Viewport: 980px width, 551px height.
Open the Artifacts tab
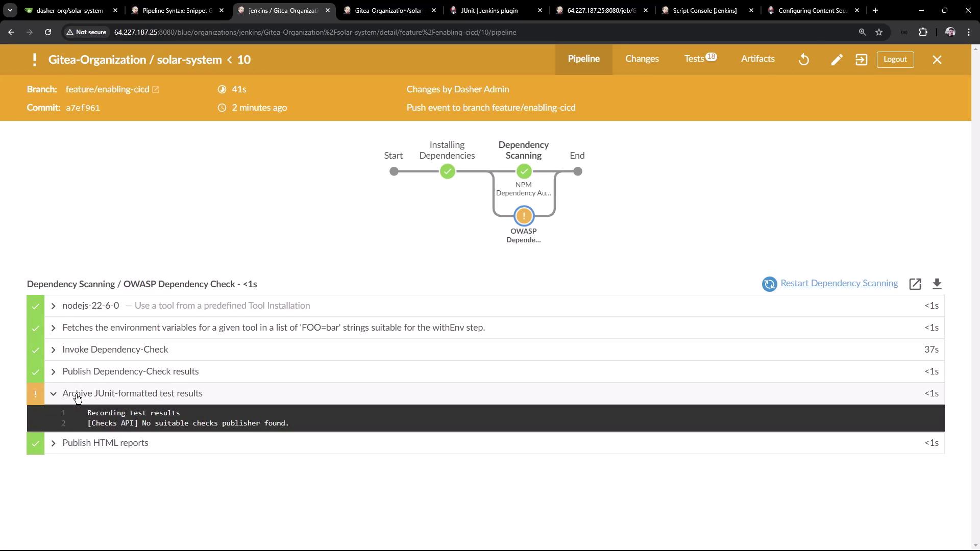pos(757,59)
